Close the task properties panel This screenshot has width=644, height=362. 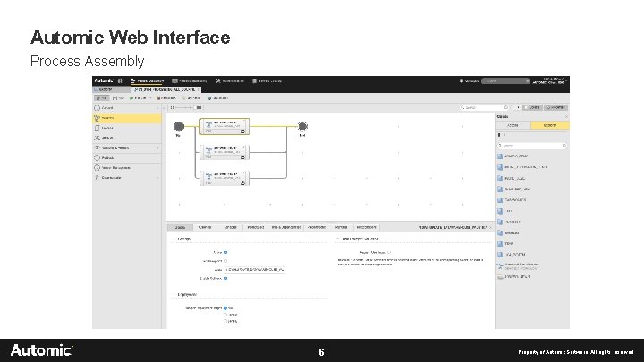pyautogui.click(x=490, y=227)
